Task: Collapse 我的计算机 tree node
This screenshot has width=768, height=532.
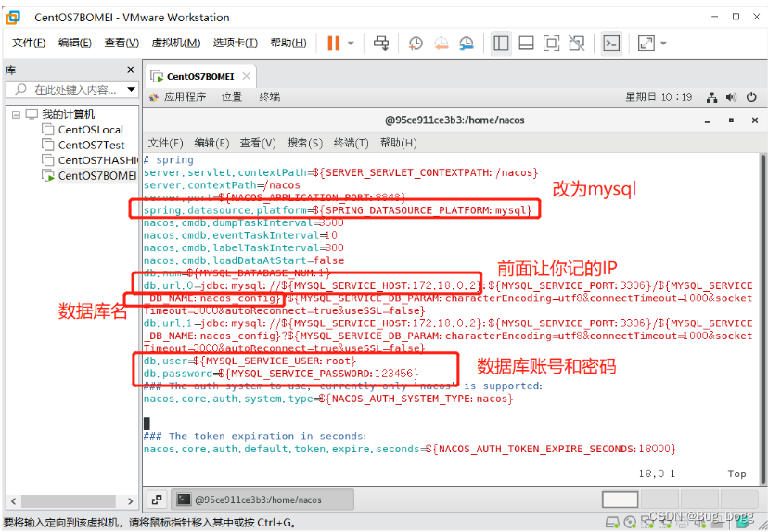Action: pos(16,115)
